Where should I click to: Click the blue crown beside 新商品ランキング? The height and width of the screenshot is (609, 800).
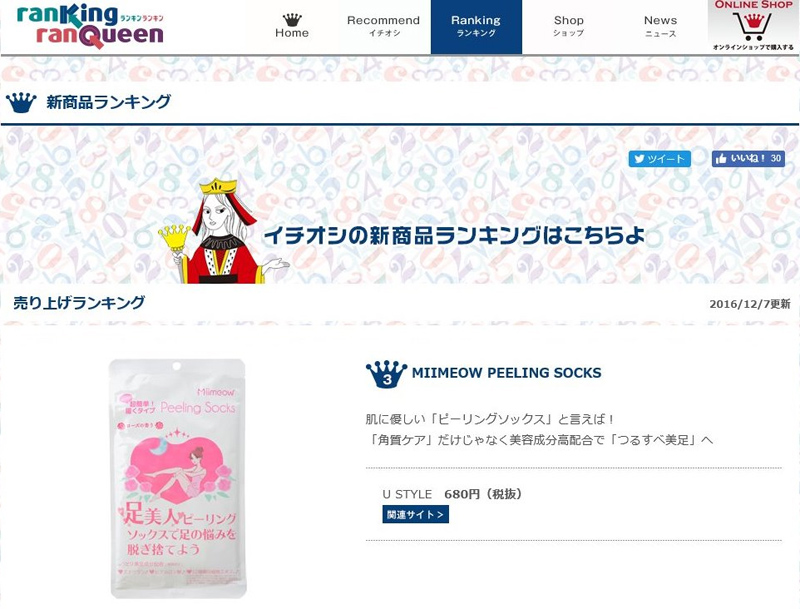[x=21, y=103]
